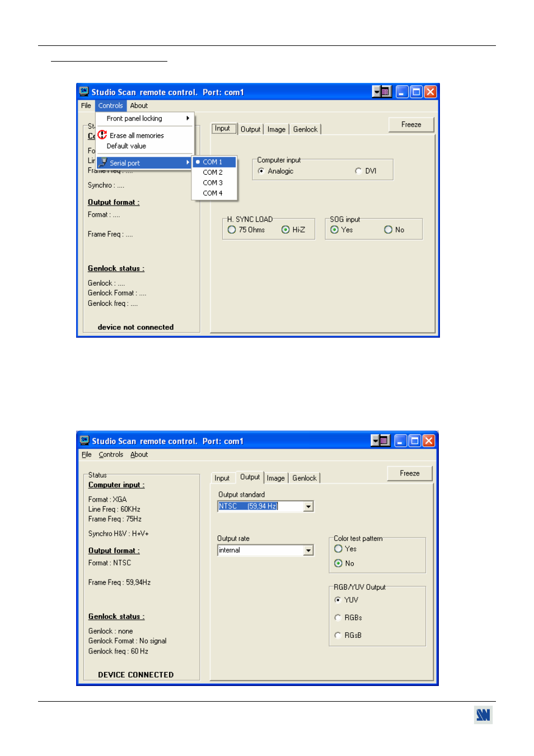Switch to Genlock tab in upper window

(306, 129)
